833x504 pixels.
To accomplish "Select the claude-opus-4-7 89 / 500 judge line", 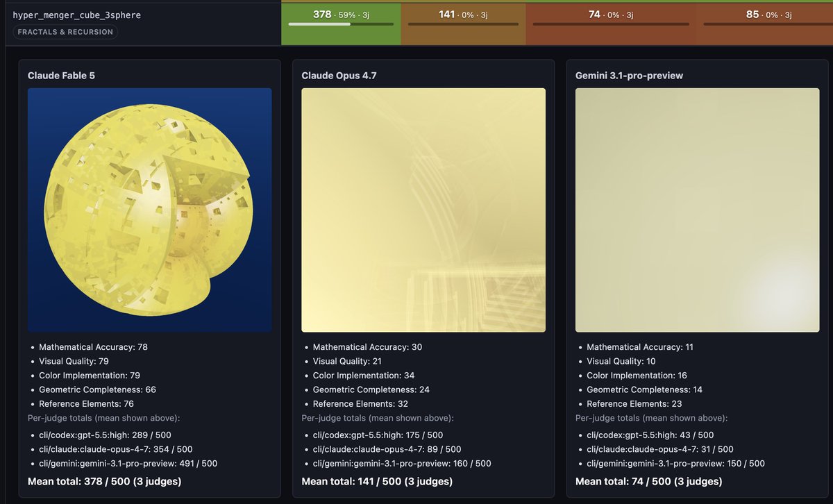I will coord(387,449).
